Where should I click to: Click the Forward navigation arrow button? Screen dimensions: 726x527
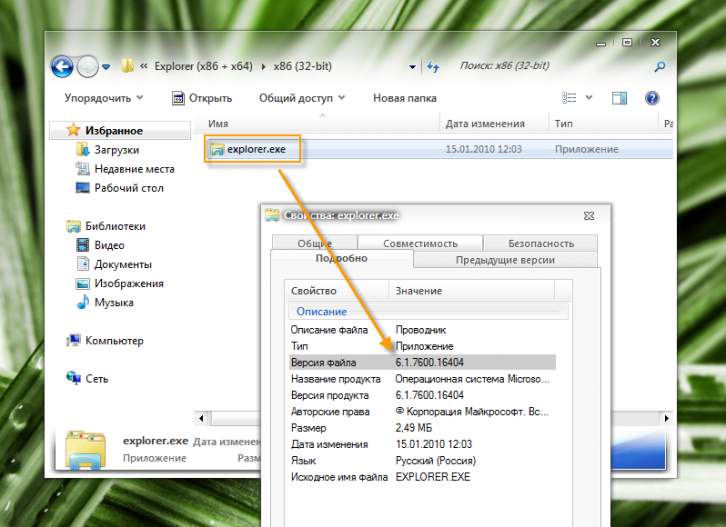[x=88, y=67]
